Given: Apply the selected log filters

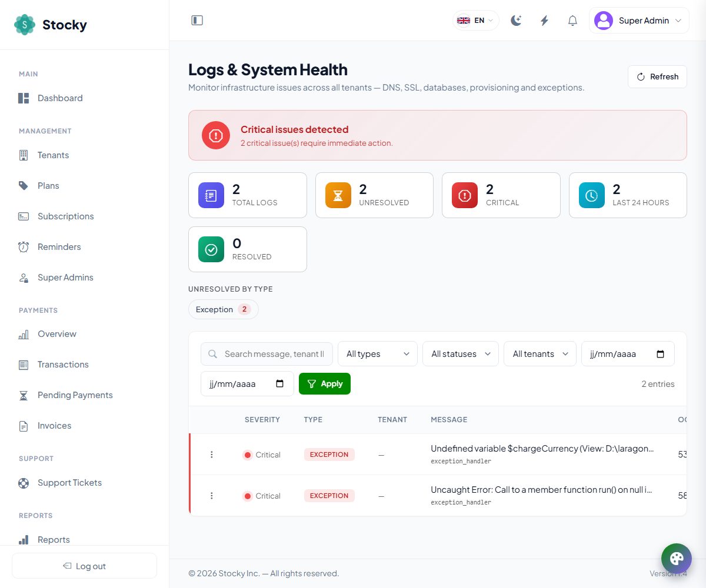Looking at the screenshot, I should point(325,384).
